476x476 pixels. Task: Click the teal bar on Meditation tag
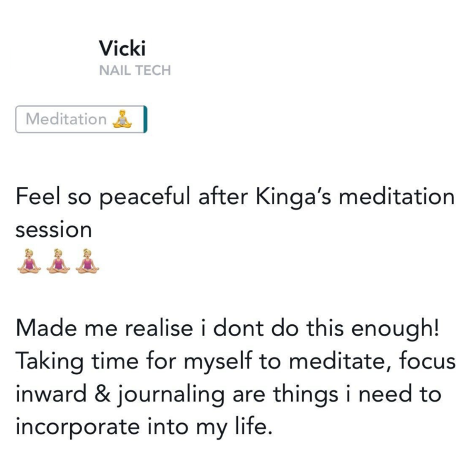pyautogui.click(x=145, y=119)
